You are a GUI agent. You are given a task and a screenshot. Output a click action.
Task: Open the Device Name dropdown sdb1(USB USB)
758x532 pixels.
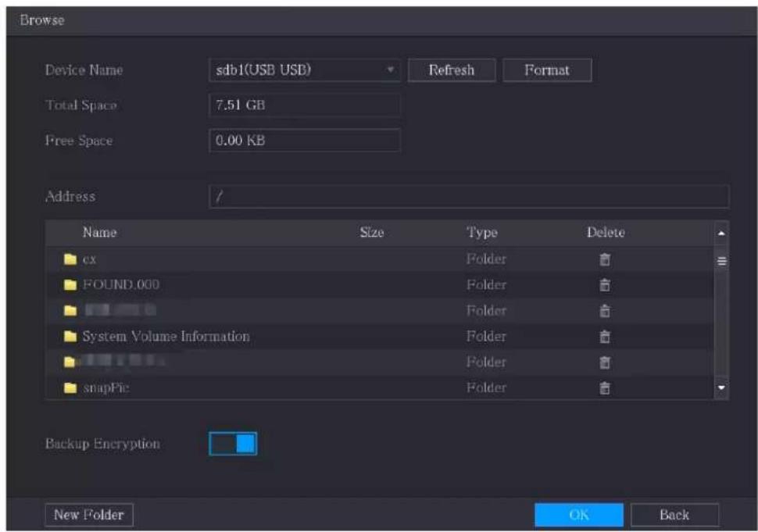(x=305, y=70)
